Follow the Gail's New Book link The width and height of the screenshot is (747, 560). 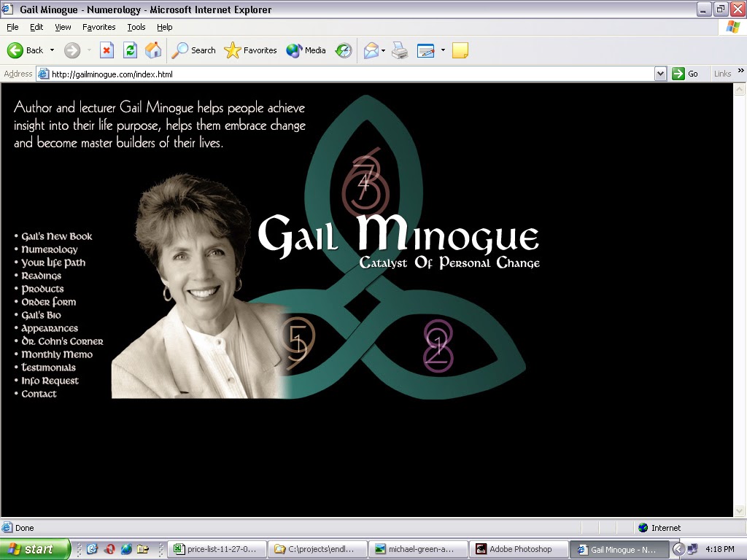point(57,236)
